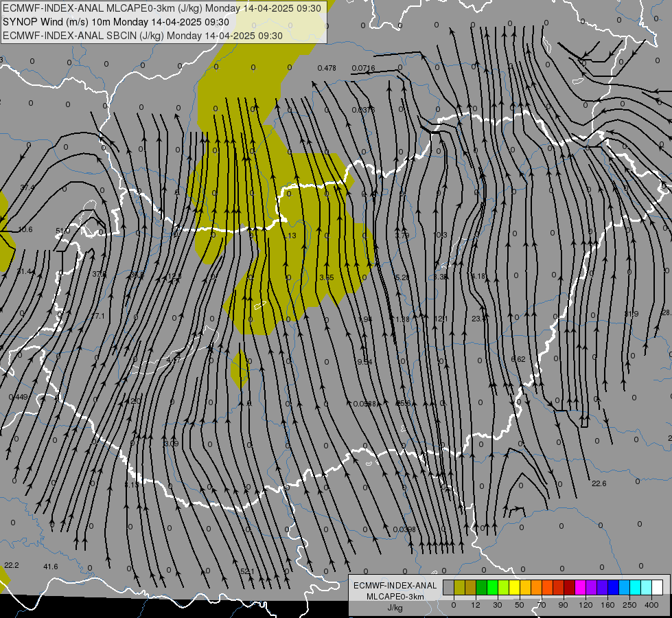
Task: Select the SYNOP Wind 10m title line
Action: (116, 22)
